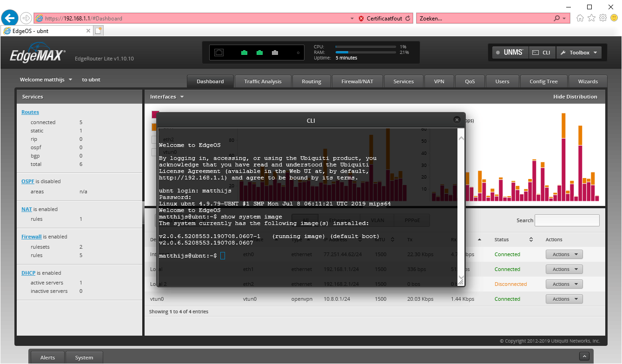
Task: Click the EdgeMAX logo
Action: [38, 53]
